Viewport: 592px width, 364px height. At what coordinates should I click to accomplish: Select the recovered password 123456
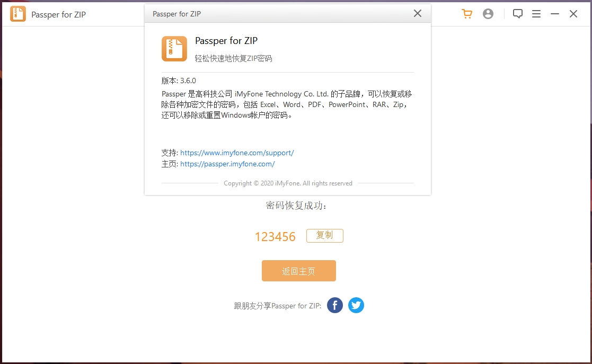coord(275,237)
